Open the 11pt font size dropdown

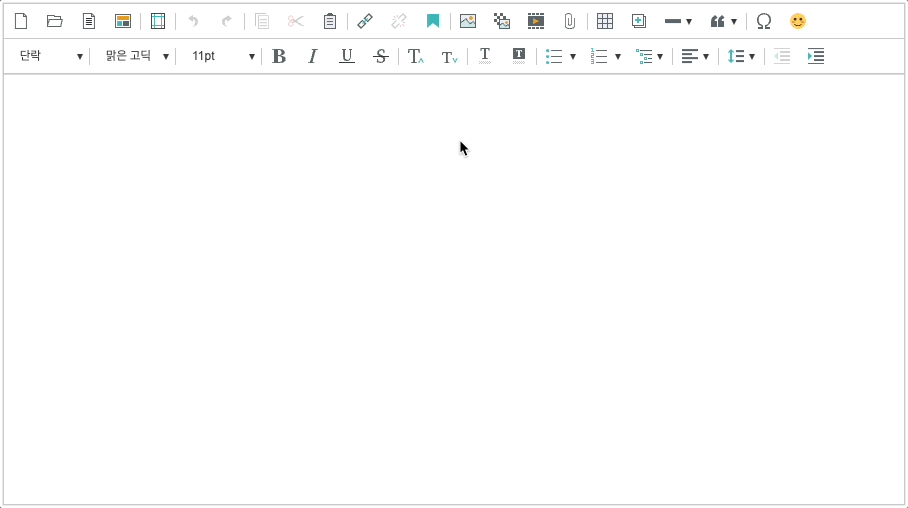[x=222, y=56]
